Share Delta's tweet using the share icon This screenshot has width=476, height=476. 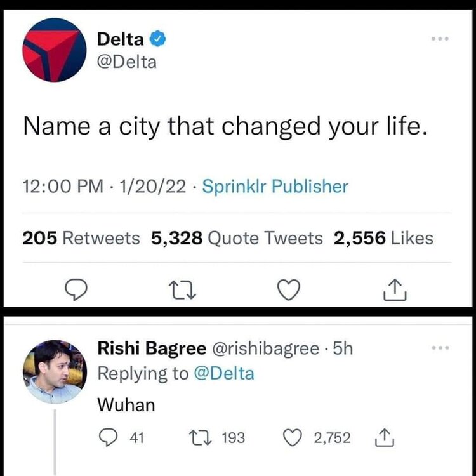coord(395,290)
